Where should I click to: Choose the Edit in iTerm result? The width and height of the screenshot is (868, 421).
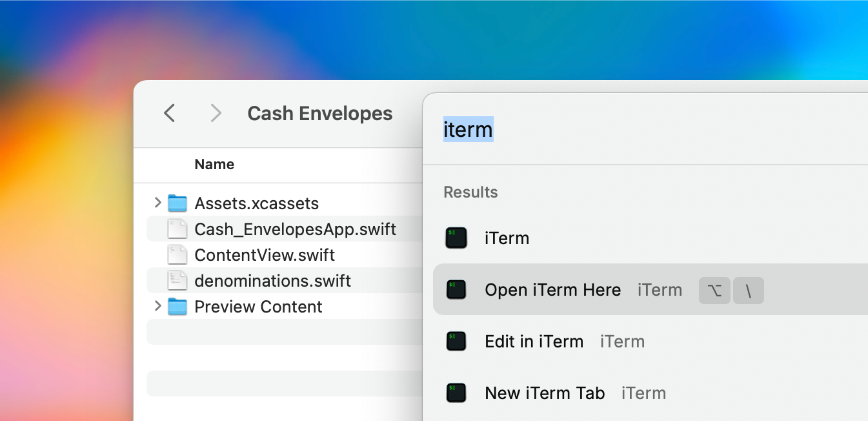[651, 341]
